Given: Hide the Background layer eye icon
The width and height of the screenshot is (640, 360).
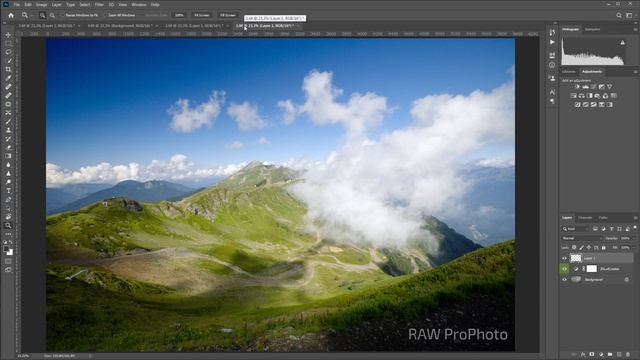Looking at the screenshot, I should [564, 280].
